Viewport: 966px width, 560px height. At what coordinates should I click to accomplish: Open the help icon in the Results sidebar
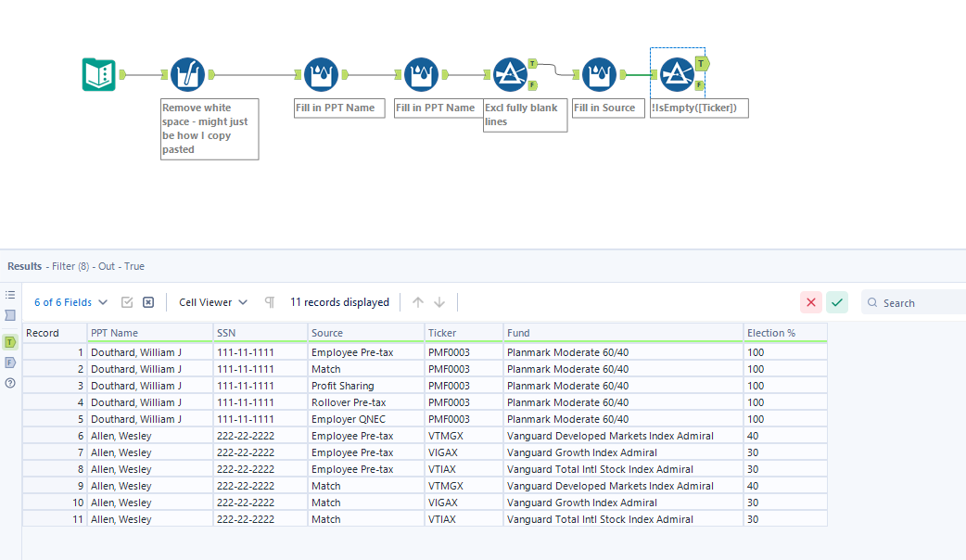click(9, 383)
